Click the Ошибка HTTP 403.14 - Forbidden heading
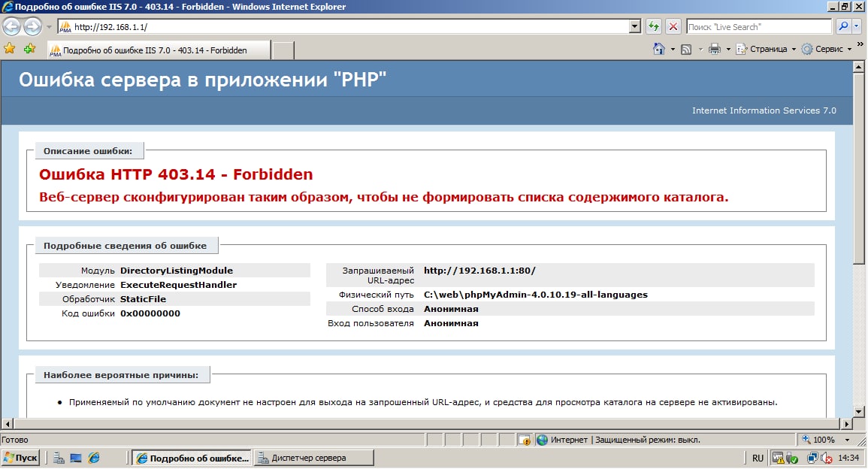This screenshot has height=469, width=868. (176, 174)
